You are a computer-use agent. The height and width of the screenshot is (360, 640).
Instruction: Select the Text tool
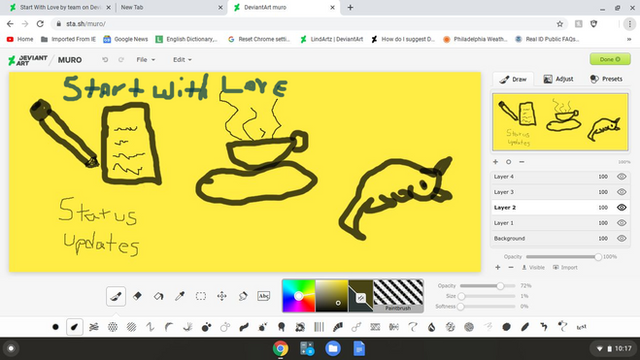(264, 296)
